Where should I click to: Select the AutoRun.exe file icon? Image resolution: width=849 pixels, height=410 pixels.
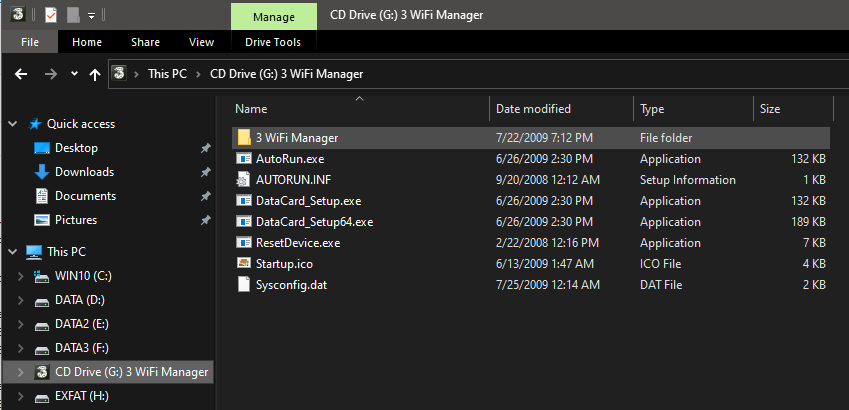click(x=244, y=159)
